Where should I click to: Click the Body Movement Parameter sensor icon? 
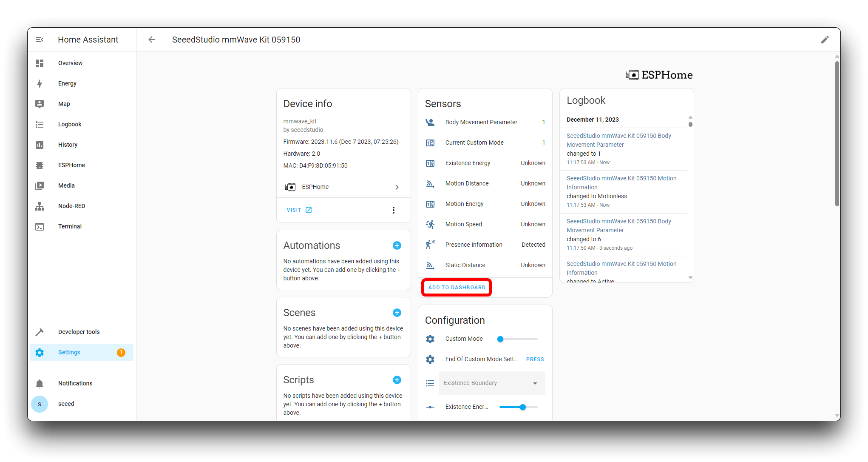click(x=431, y=122)
